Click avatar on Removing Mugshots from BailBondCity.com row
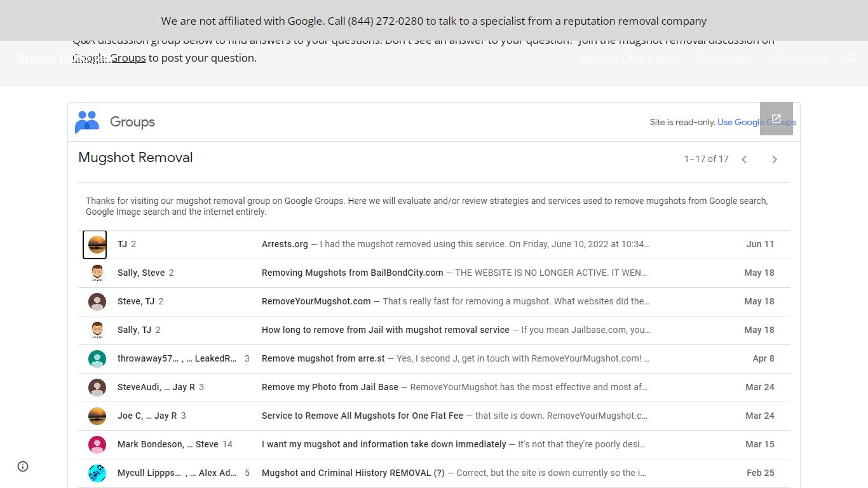 pos(97,273)
